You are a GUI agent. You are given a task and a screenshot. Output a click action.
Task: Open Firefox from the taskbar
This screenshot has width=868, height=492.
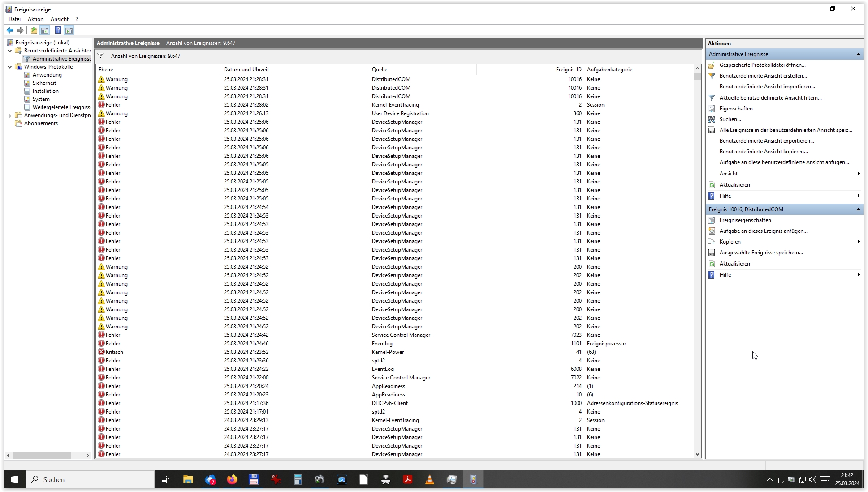click(x=232, y=479)
